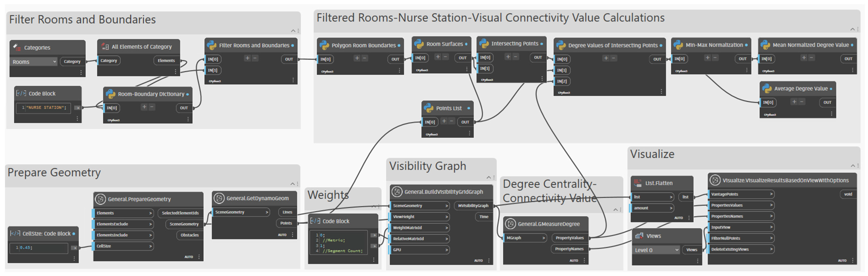868x276 pixels.
Task: Open the Rooms category dropdown
Action: click(x=34, y=62)
